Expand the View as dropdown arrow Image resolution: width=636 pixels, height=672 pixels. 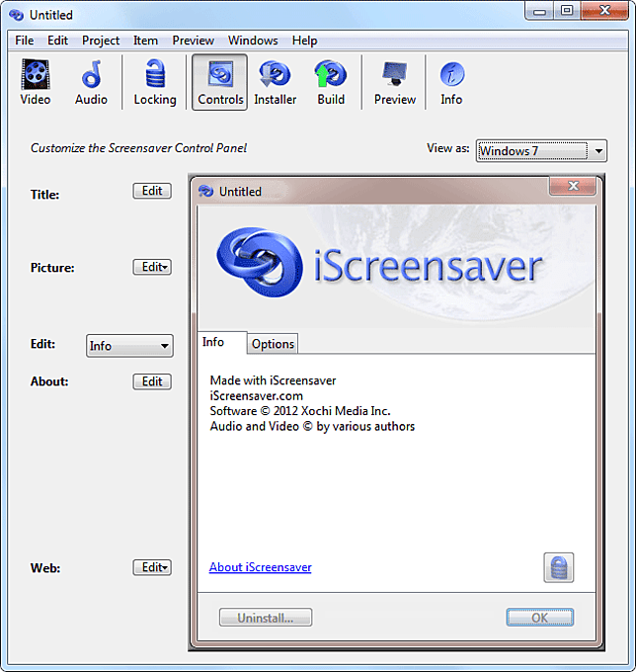pyautogui.click(x=598, y=151)
